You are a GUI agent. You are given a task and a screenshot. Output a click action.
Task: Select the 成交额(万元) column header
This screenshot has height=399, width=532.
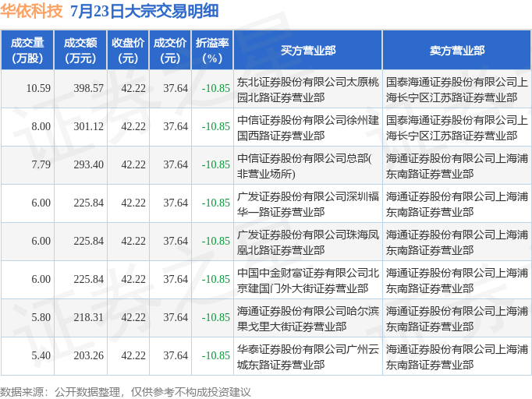coord(80,51)
